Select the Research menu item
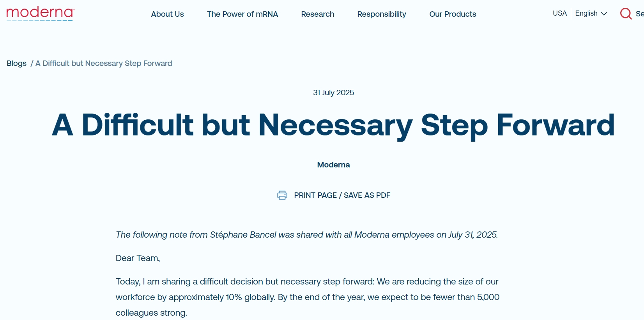The height and width of the screenshot is (320, 644). coord(317,14)
